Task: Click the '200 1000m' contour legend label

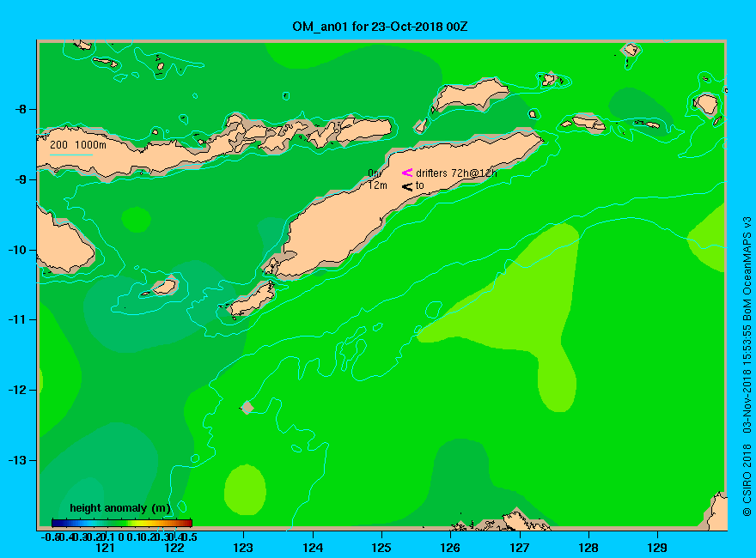Action: coord(78,145)
